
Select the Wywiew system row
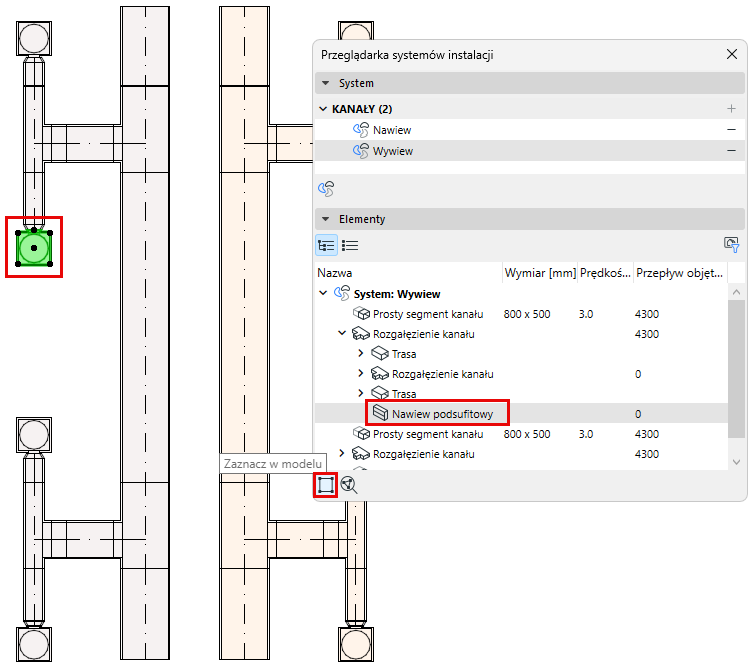(530, 150)
